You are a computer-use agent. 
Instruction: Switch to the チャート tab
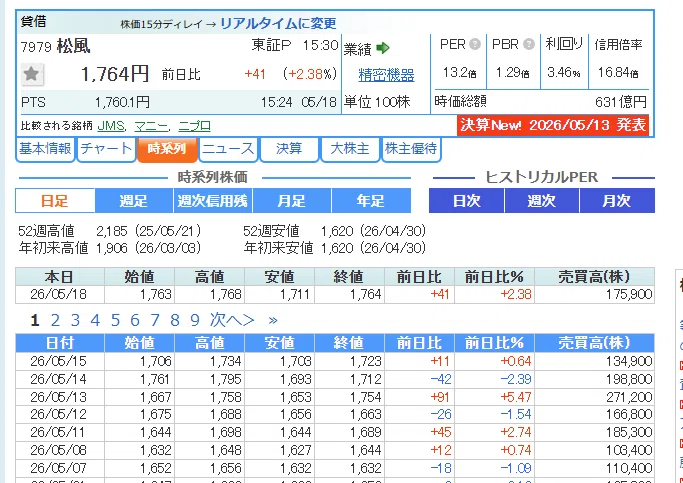pyautogui.click(x=106, y=149)
